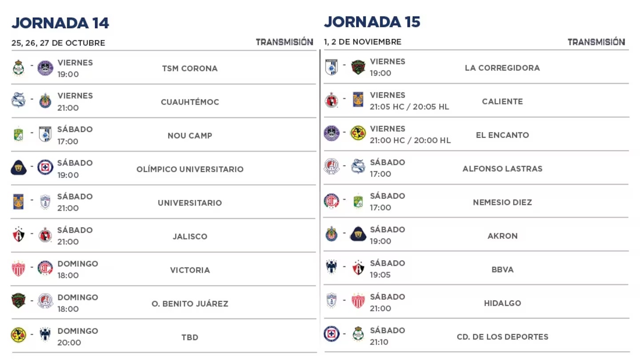Click the Club América logo in the TBD row
This screenshot has width=640, height=364.
click(19, 335)
